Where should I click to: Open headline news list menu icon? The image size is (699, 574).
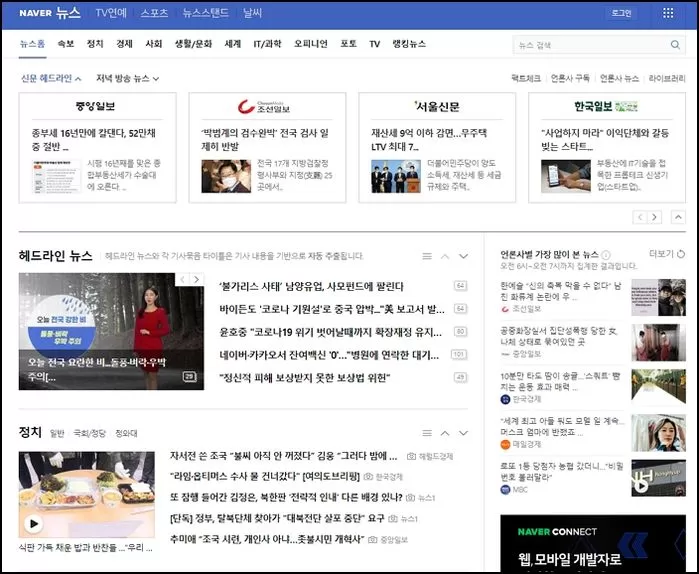(427, 256)
